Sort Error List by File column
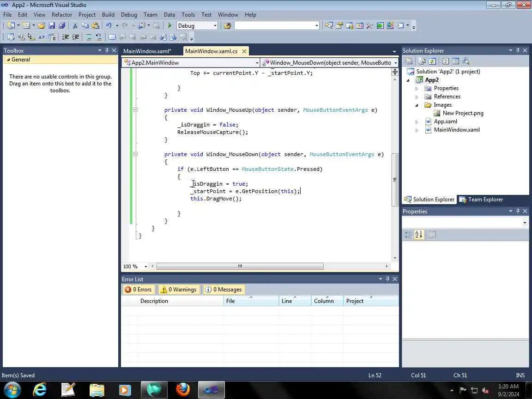532x399 pixels. click(x=251, y=301)
